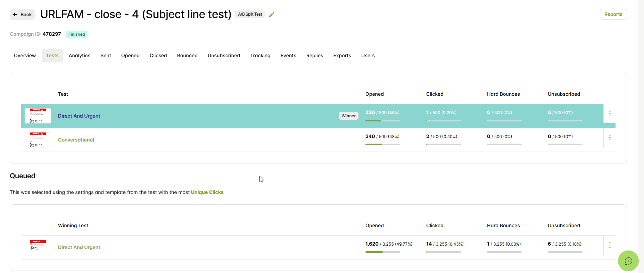Click the opened progress bar for Conversational

(383, 144)
